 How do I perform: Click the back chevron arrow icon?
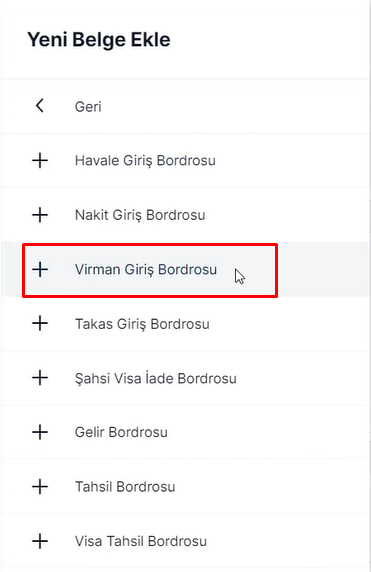pyautogui.click(x=40, y=106)
